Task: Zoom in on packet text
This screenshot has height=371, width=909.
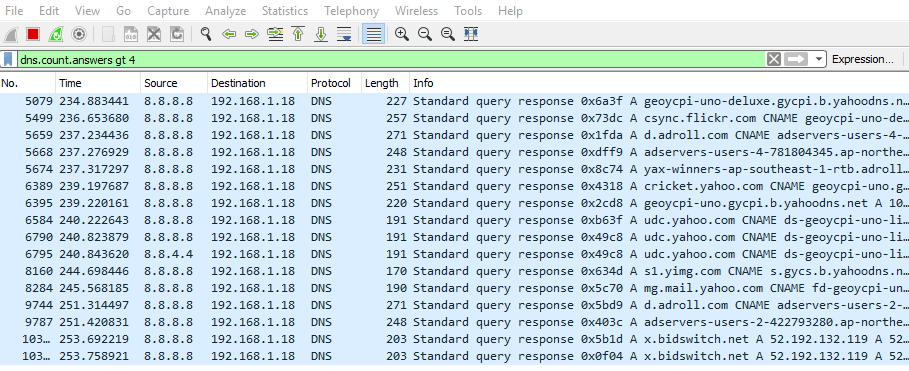Action: click(402, 34)
